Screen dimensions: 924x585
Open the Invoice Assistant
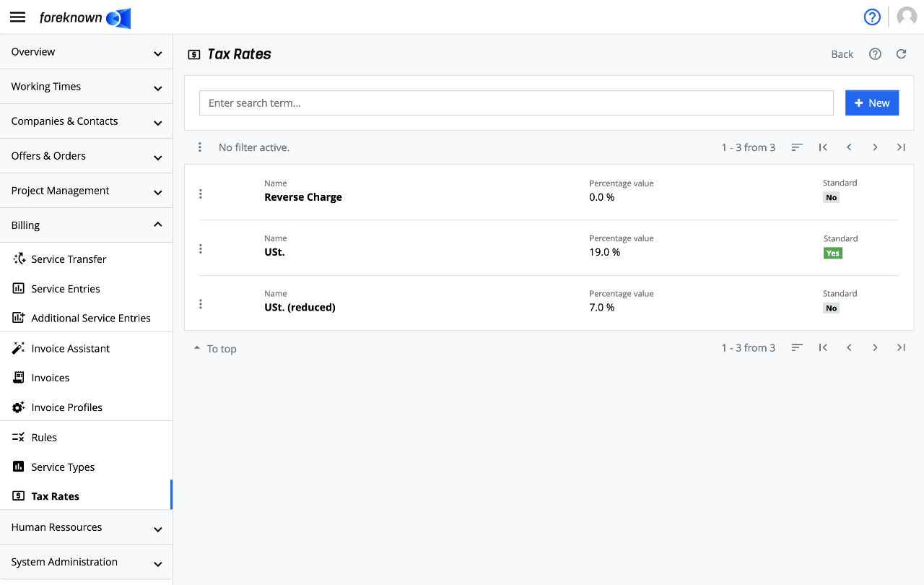pyautogui.click(x=86, y=348)
